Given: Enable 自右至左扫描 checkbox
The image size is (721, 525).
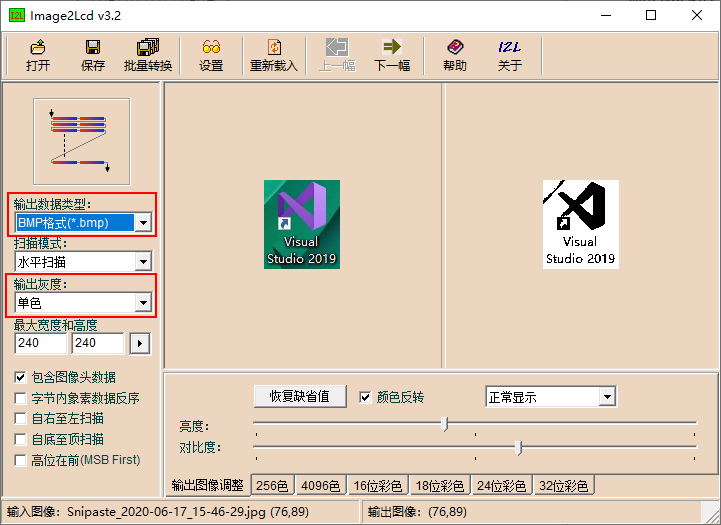Looking at the screenshot, I should click(x=20, y=418).
